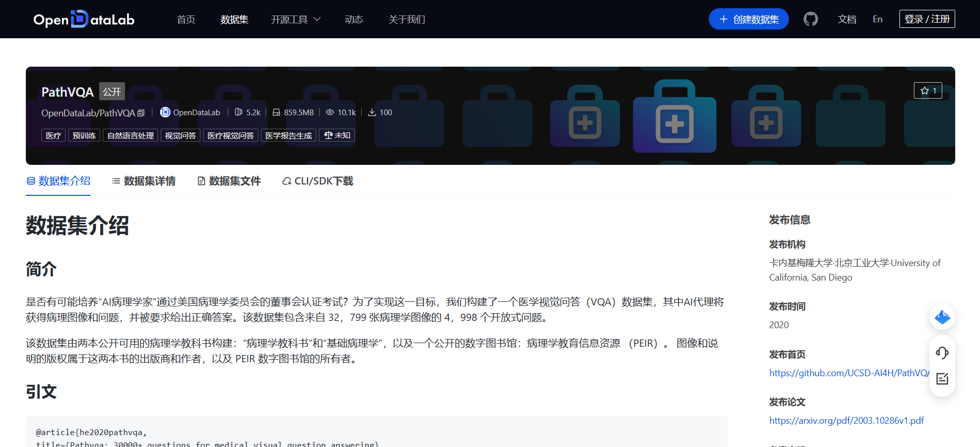Click the 医疗 tag

53,135
